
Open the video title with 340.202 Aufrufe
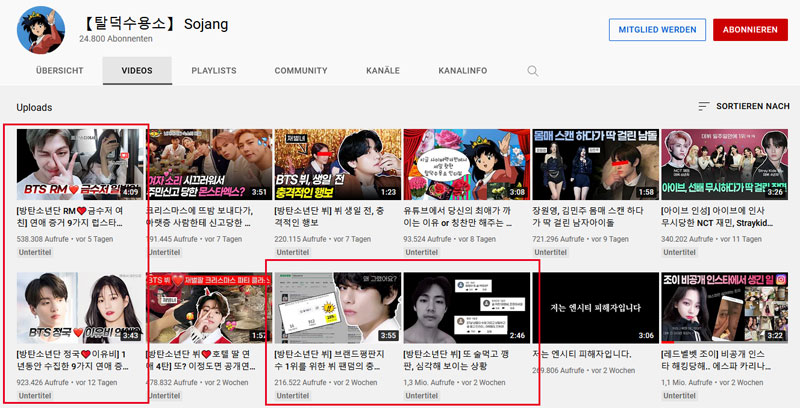coord(717,217)
